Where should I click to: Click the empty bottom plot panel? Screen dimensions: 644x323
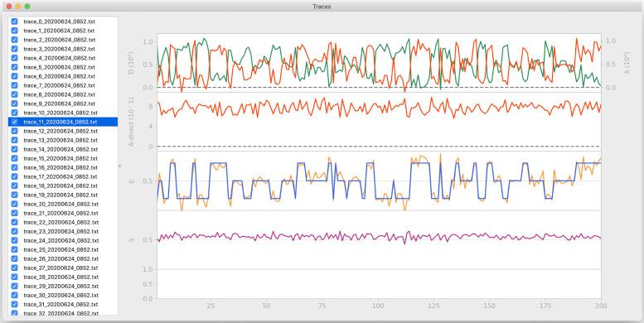coord(379,284)
